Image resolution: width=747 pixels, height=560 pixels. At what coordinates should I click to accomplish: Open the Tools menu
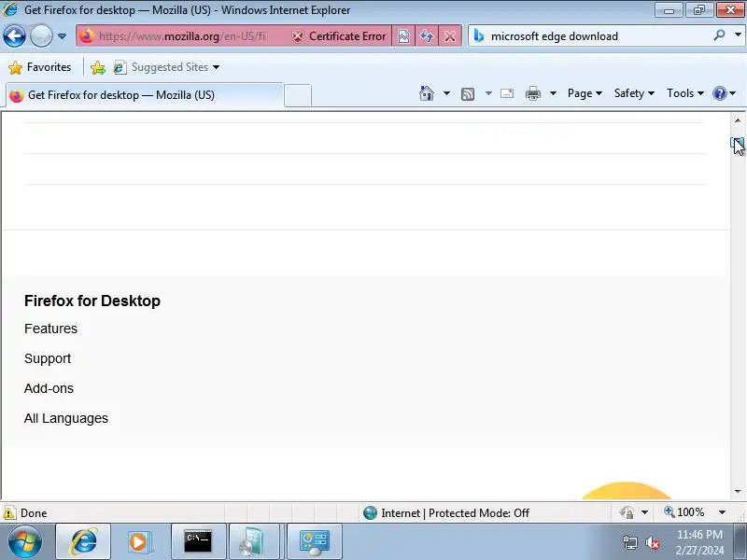tap(685, 93)
